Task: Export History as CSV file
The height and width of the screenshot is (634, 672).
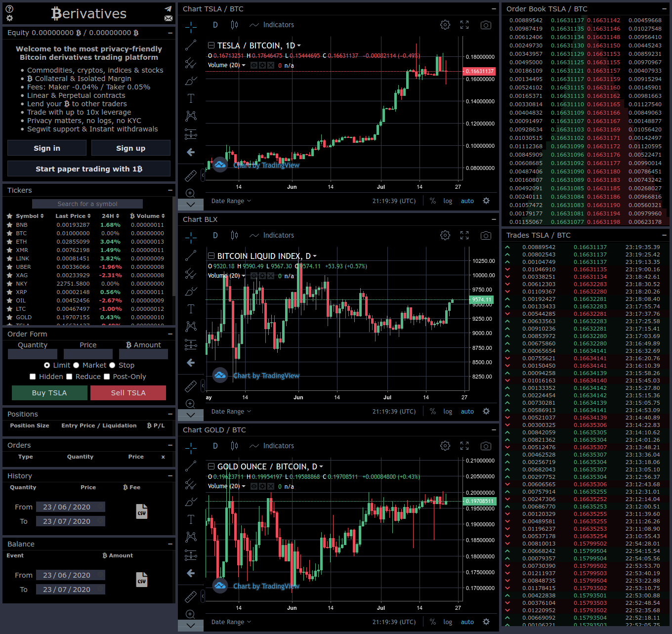Action: tap(142, 511)
